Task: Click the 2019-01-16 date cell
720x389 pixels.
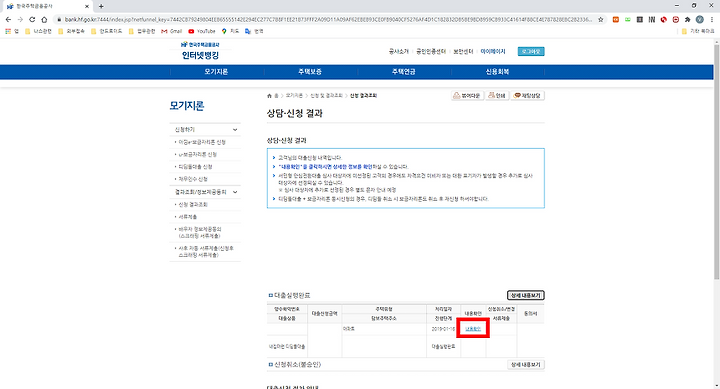Action: (443, 329)
